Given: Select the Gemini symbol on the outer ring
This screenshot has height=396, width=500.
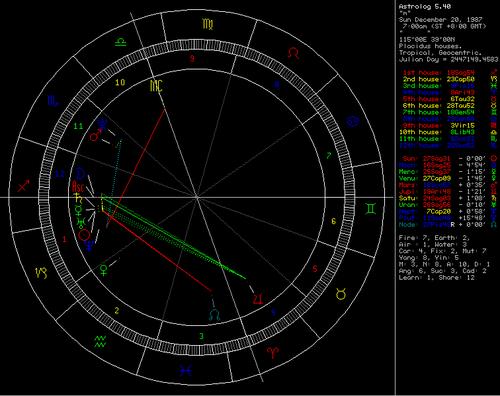Looking at the screenshot, I should (x=371, y=209).
